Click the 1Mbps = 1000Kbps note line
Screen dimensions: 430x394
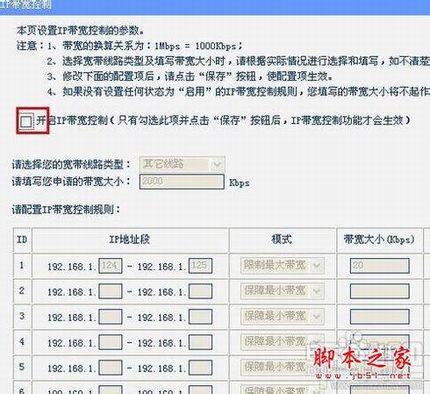pos(130,46)
